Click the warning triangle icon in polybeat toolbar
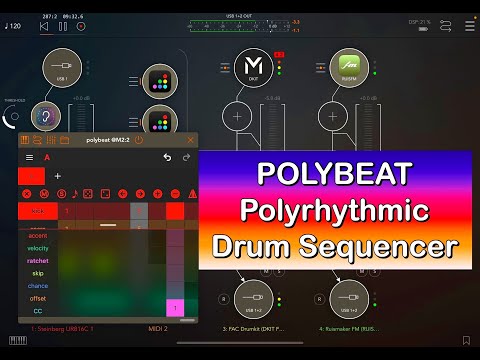The image size is (480, 360). (192, 194)
